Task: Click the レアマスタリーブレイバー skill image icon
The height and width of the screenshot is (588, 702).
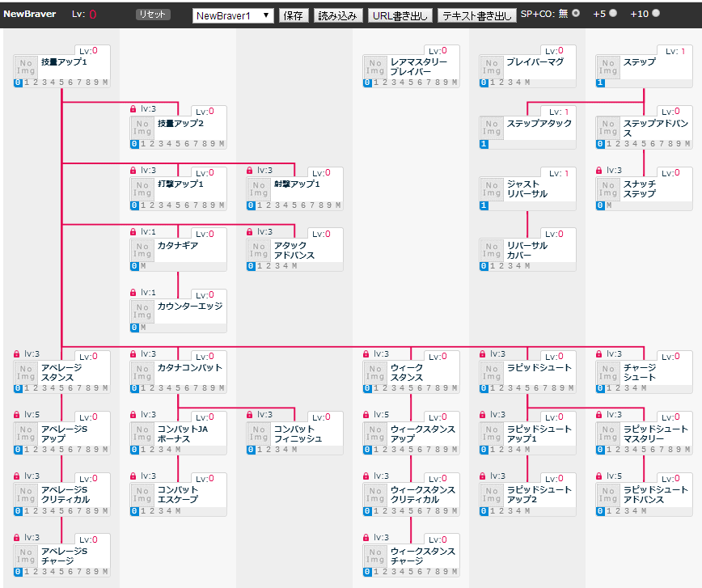Action: [375, 67]
